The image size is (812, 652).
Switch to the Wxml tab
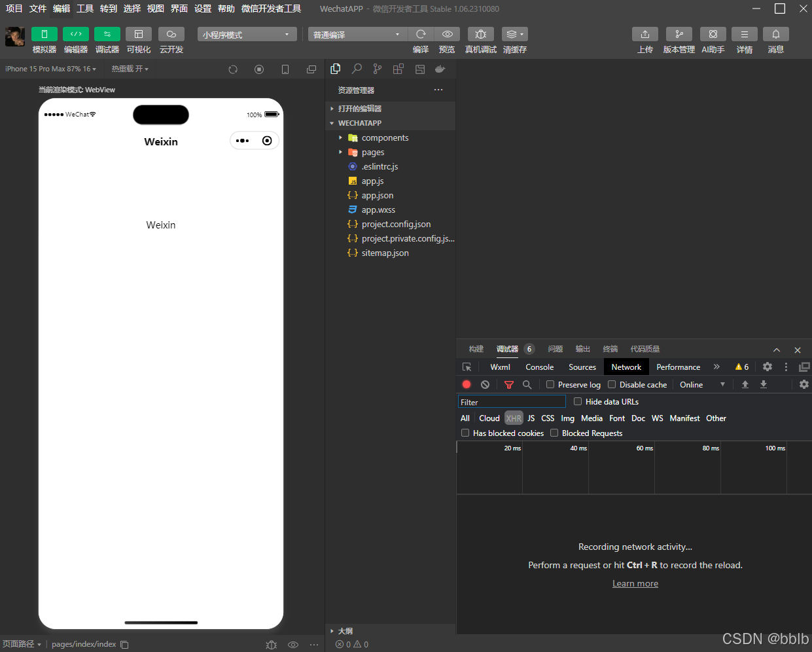501,367
